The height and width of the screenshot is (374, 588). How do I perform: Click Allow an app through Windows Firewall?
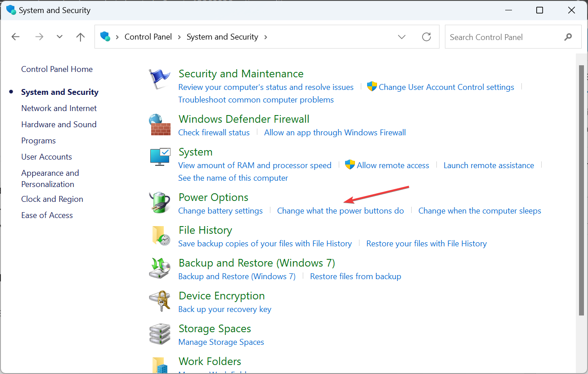(335, 133)
